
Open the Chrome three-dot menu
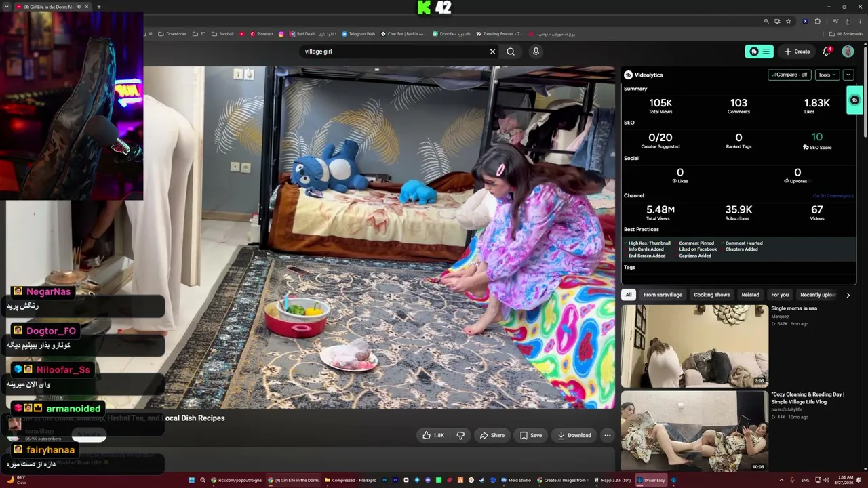(x=860, y=21)
